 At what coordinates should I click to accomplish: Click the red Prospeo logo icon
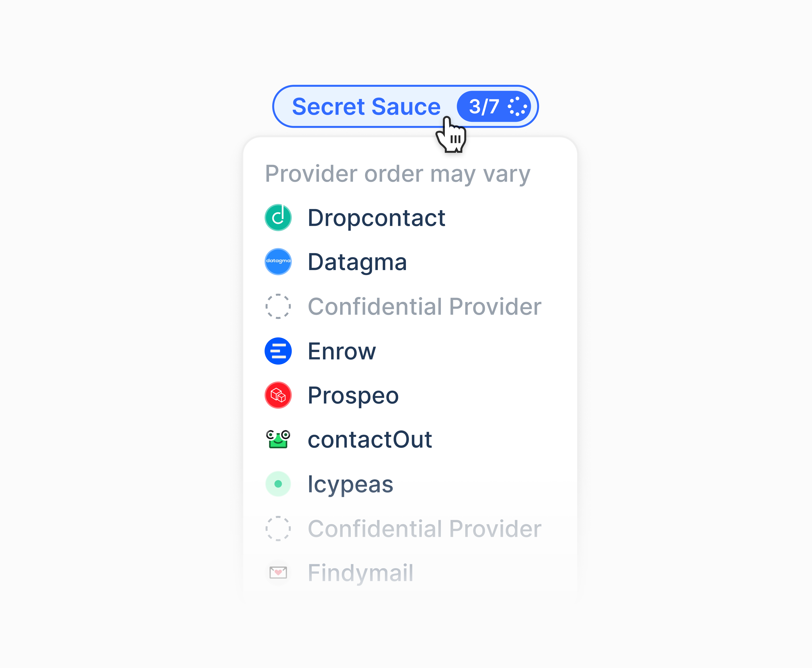[x=278, y=395]
